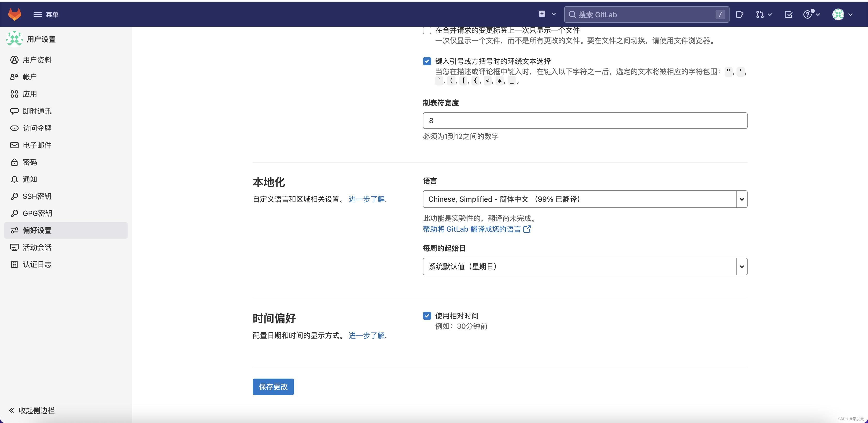Click the person icon beside 用户资料
Viewport: 868px width, 423px height.
(x=14, y=60)
